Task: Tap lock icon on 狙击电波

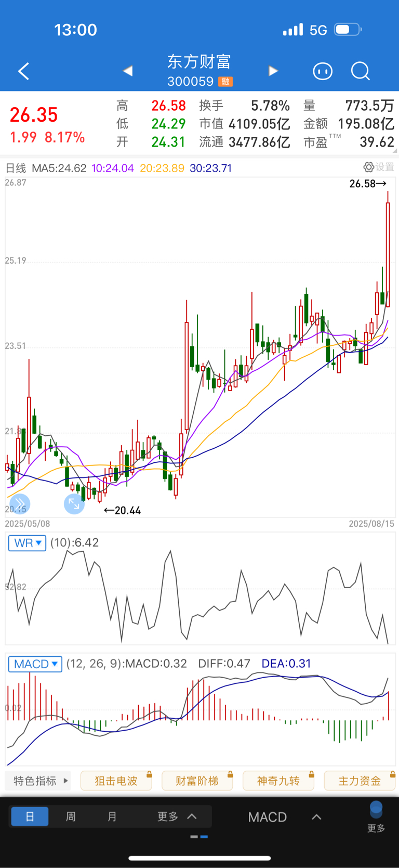Action: coord(149,775)
